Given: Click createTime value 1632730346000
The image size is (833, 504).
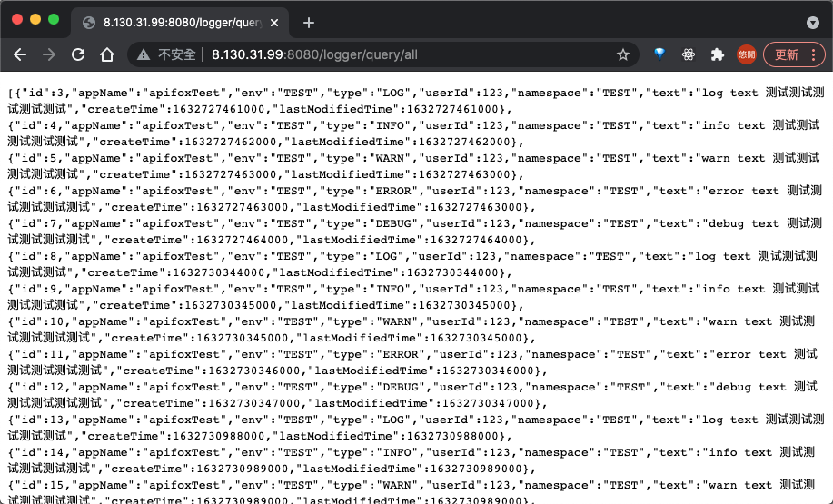Looking at the screenshot, I should pos(254,371).
